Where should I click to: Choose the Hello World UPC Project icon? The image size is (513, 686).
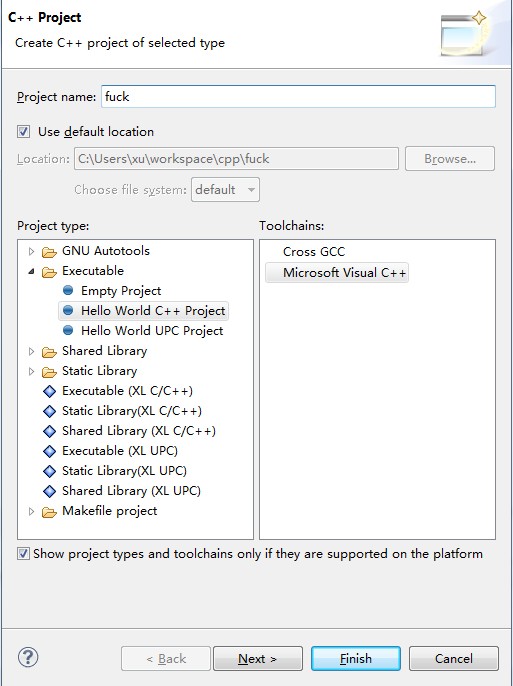pos(68,330)
